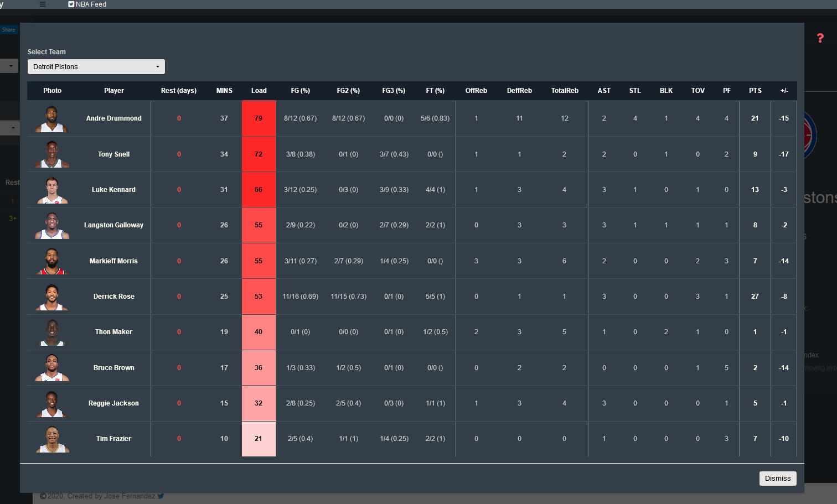Click the PF column header
Viewport: 837px width, 504px height.
pyautogui.click(x=727, y=91)
